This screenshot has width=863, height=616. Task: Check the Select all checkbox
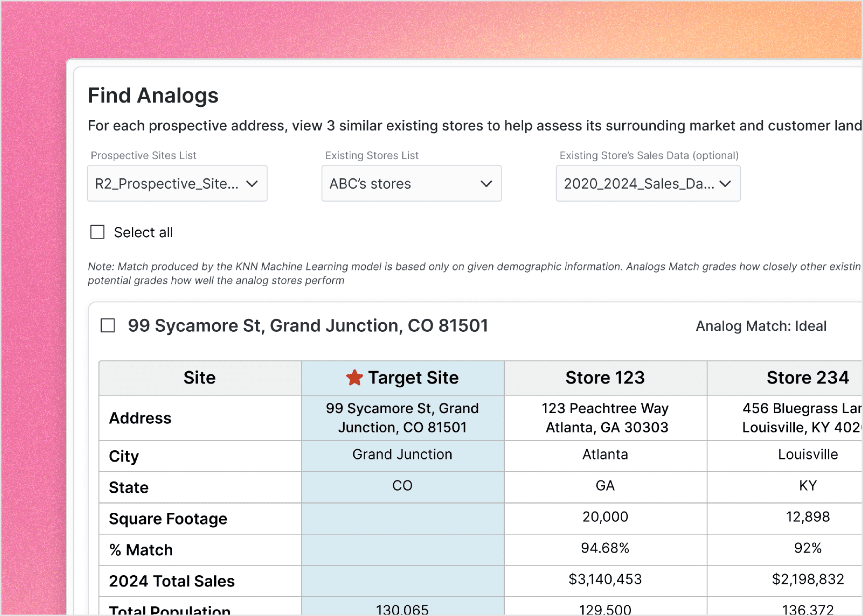pos(98,232)
